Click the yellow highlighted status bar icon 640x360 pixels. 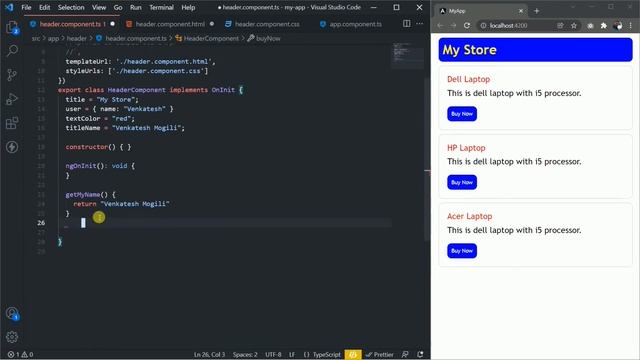tap(353, 354)
